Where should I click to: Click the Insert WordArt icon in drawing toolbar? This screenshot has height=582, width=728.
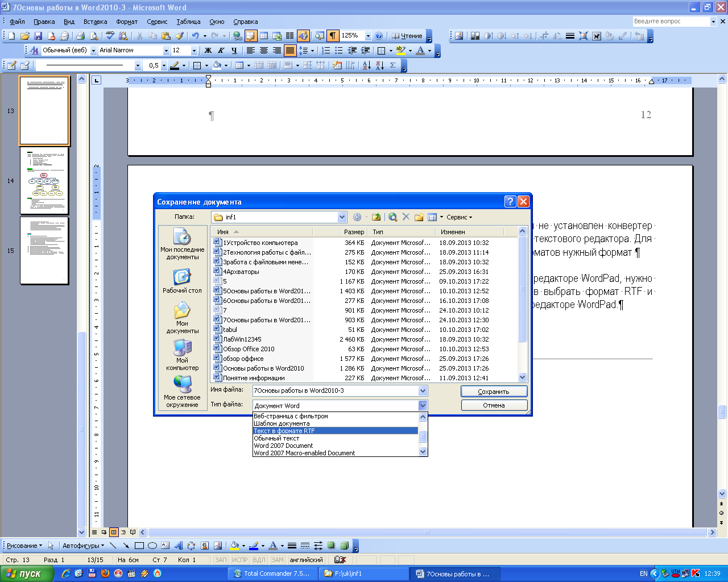point(178,546)
